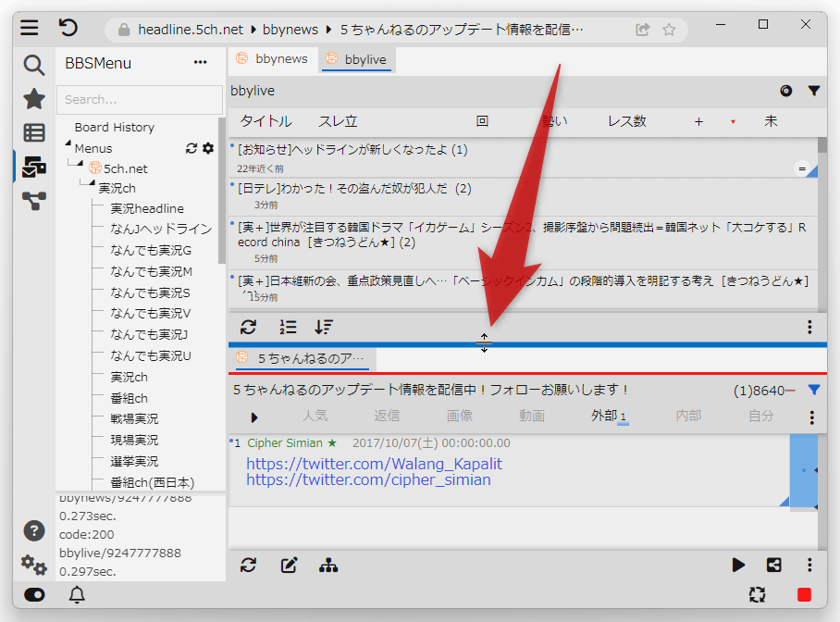Filter the thread responses with blue funnel
Viewport: 840px width, 622px height.
tap(814, 390)
